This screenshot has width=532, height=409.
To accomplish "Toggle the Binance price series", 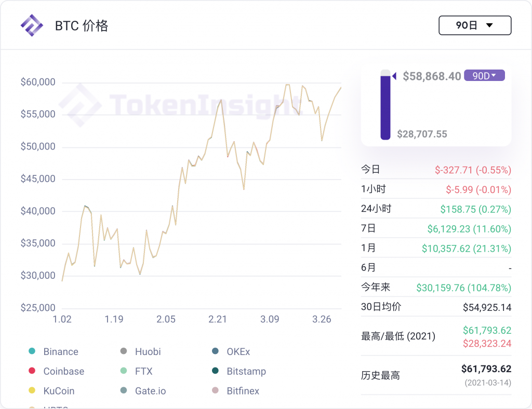I will click(33, 351).
